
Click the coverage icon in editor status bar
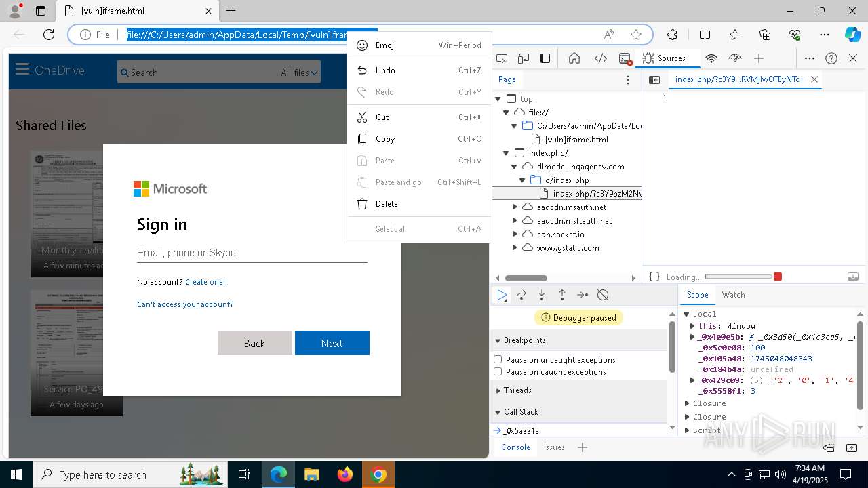click(853, 277)
